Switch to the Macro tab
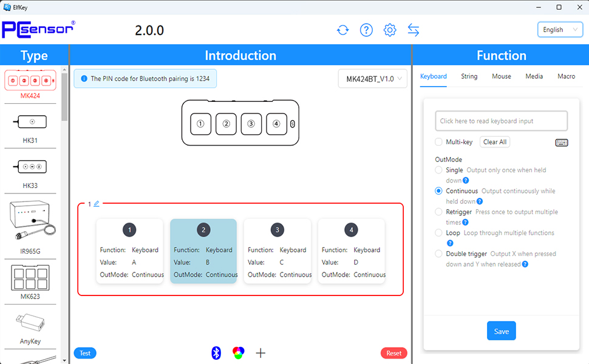 click(566, 76)
